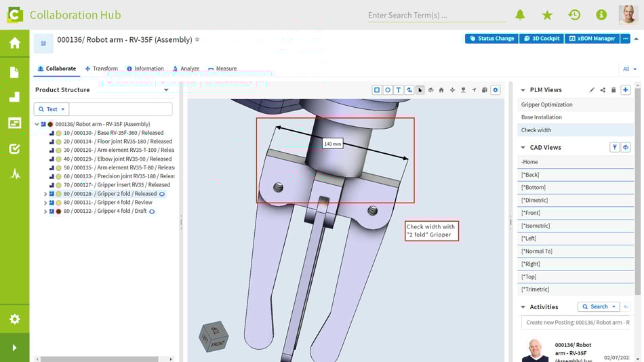
Task: Mark the Robot arm title as favorite
Action: pyautogui.click(x=197, y=40)
